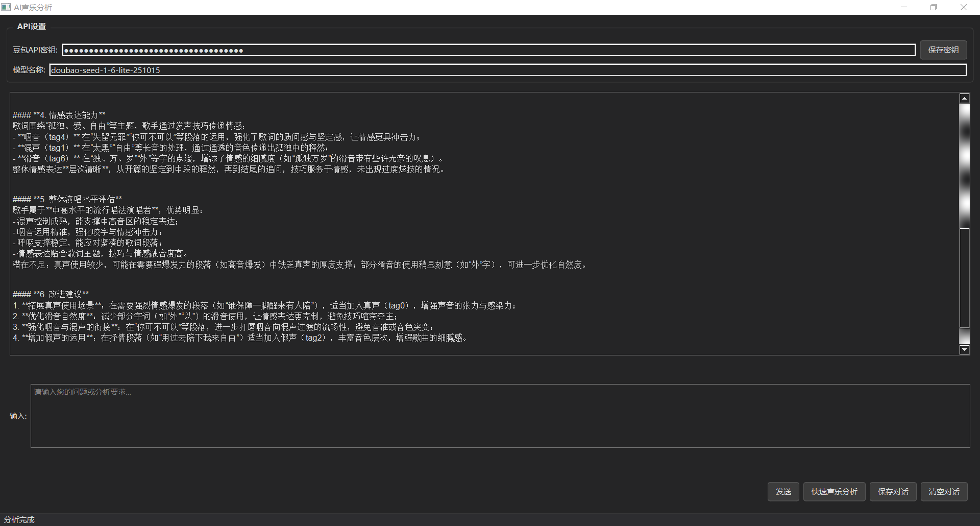This screenshot has height=526, width=980.
Task: Click the 分析完成 status bar text
Action: pos(19,519)
